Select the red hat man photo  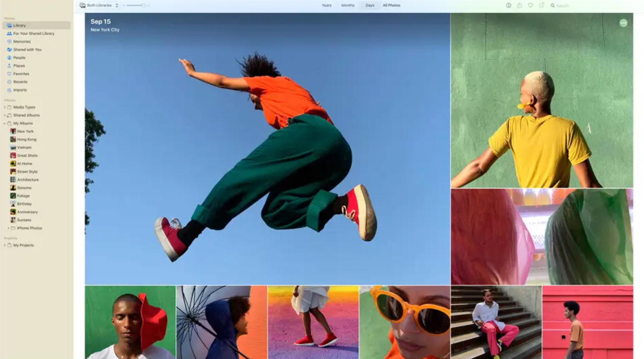tap(130, 323)
